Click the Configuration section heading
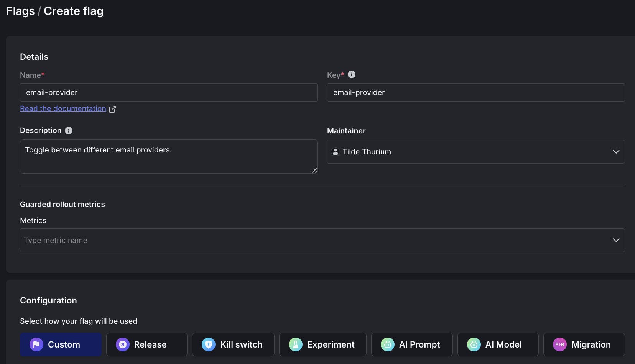This screenshot has height=364, width=635. point(48,300)
